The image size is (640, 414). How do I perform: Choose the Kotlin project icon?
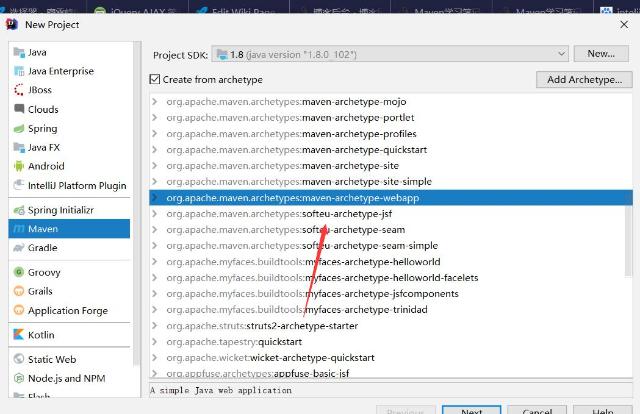pos(19,335)
